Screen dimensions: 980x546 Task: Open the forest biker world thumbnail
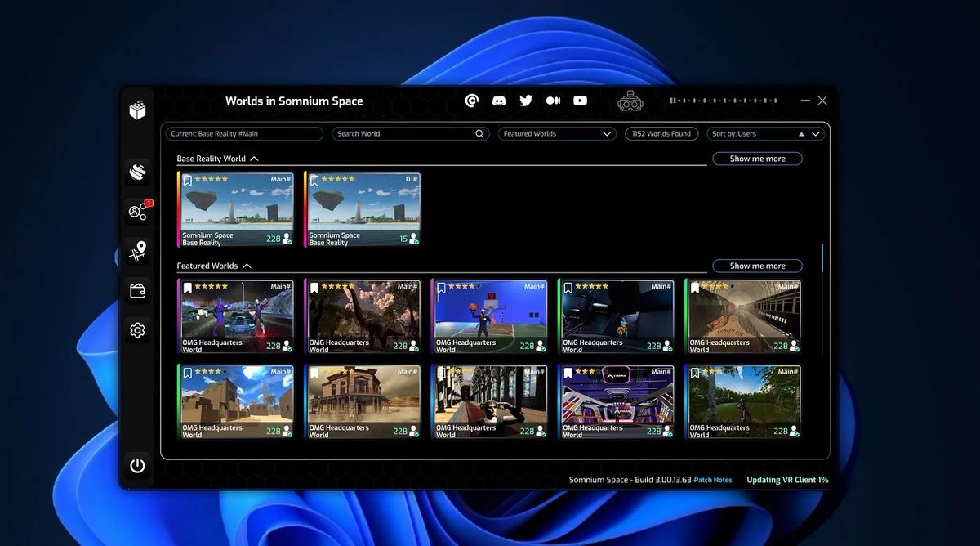pos(743,402)
